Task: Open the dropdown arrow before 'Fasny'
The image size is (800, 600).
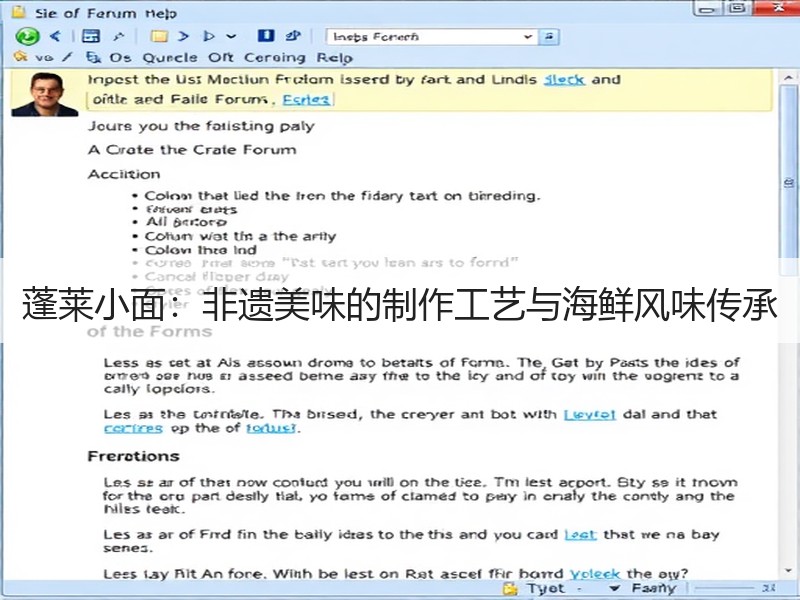Action: pos(615,588)
